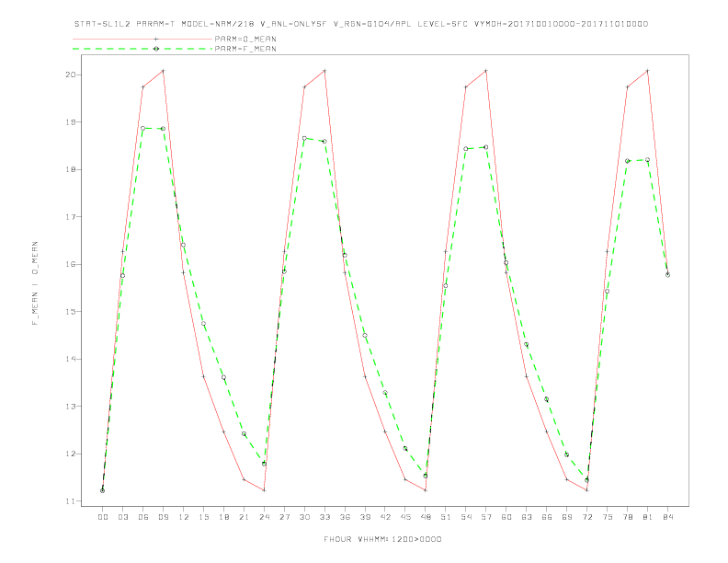Click the PARM=O_MEAN legend label
Image resolution: width=728 pixels, height=563 pixels.
pos(245,39)
